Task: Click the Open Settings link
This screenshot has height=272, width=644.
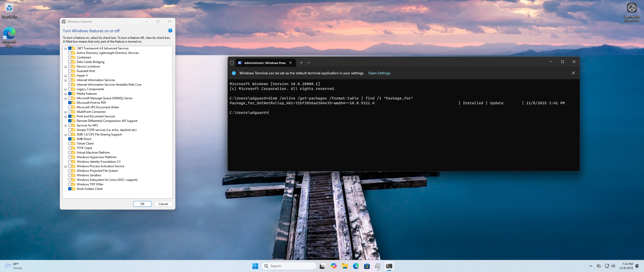Action: coord(379,73)
